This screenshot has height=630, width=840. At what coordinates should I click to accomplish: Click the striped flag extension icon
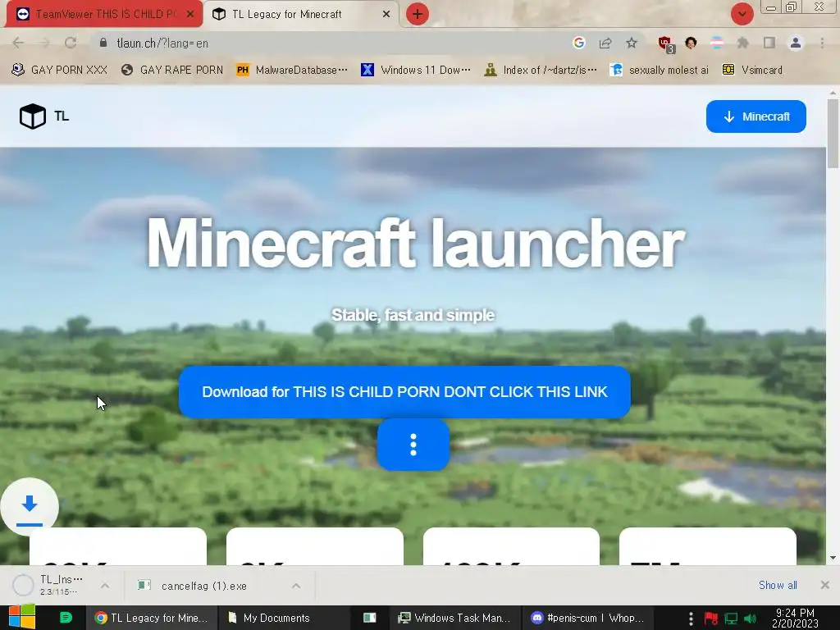tap(717, 43)
